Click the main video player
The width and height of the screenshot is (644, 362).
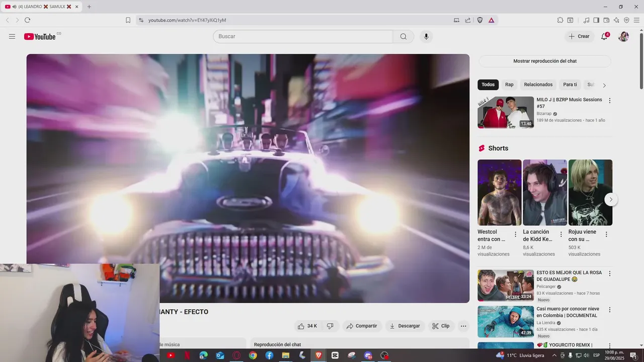[248, 178]
